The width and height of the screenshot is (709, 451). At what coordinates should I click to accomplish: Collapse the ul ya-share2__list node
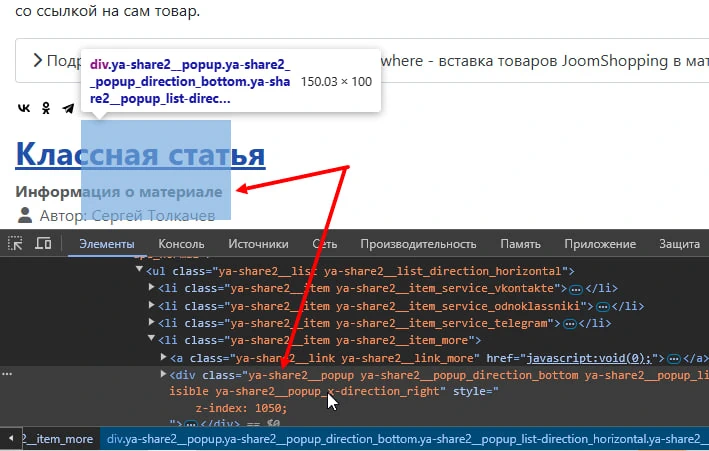tap(139, 270)
